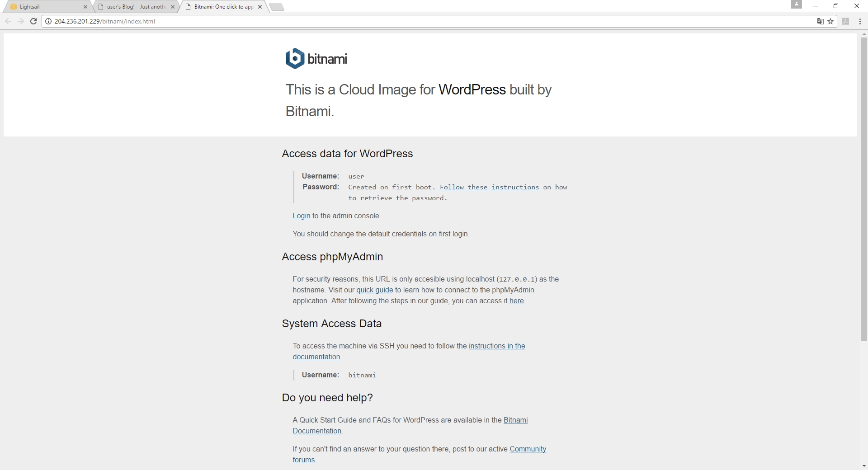Click the vertical scrollbar thumb
The image size is (868, 470).
coord(864,189)
